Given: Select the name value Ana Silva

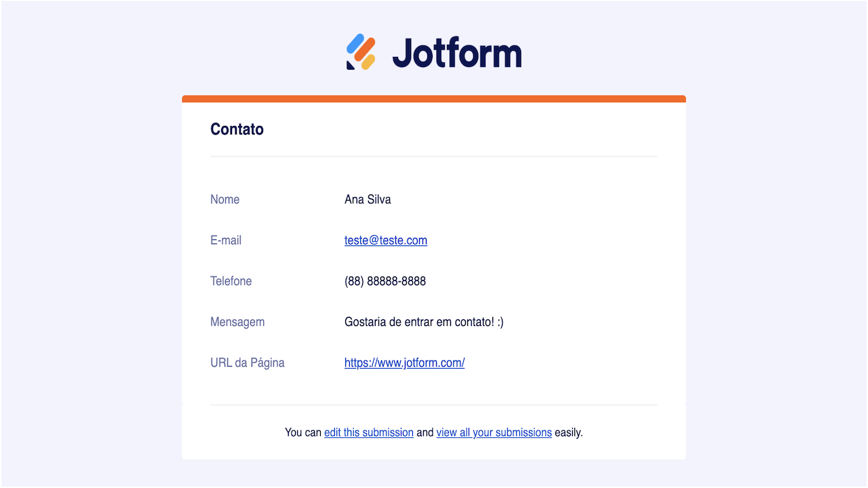Looking at the screenshot, I should (x=368, y=199).
